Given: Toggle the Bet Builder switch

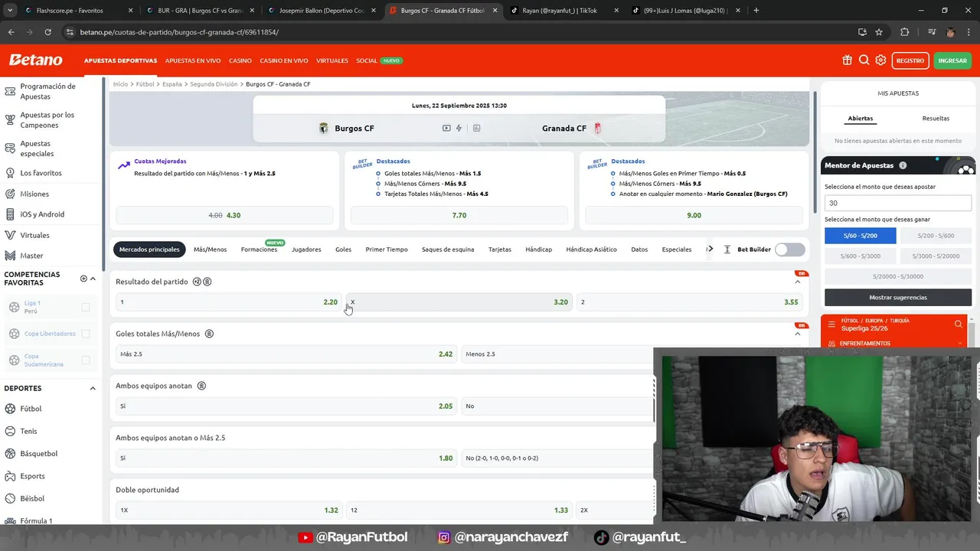Looking at the screenshot, I should coord(789,249).
